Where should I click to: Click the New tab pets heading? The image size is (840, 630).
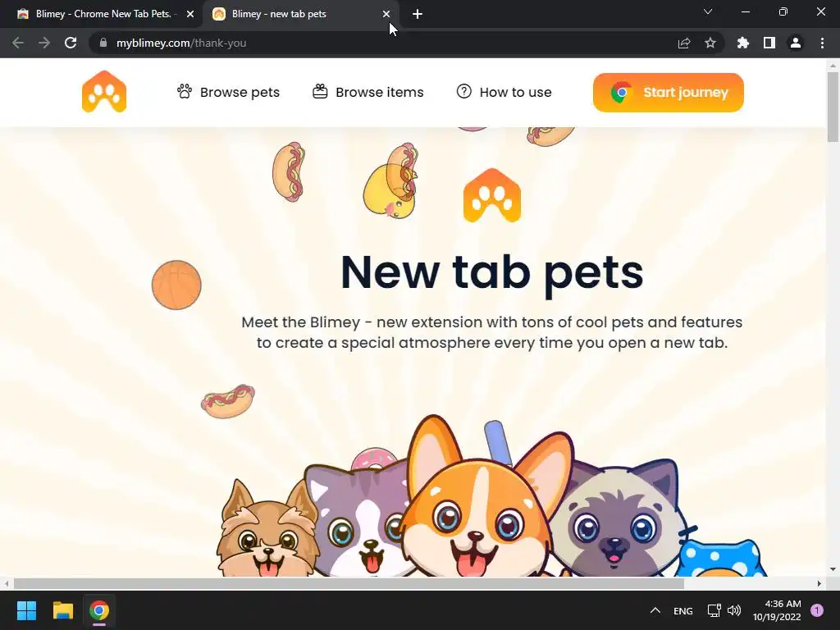click(492, 272)
